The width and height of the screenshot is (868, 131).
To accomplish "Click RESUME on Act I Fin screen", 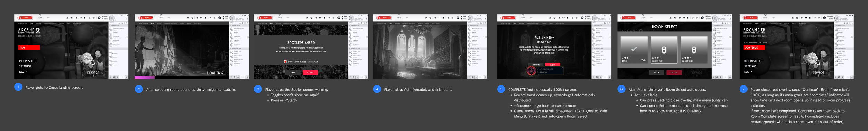I will (536, 65).
